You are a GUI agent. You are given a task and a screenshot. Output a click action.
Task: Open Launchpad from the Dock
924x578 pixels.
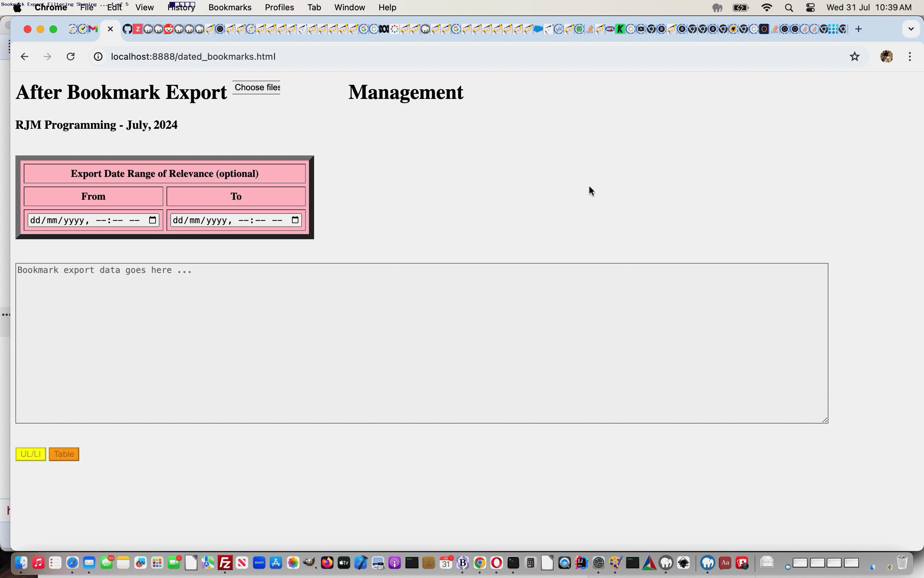coord(157,563)
